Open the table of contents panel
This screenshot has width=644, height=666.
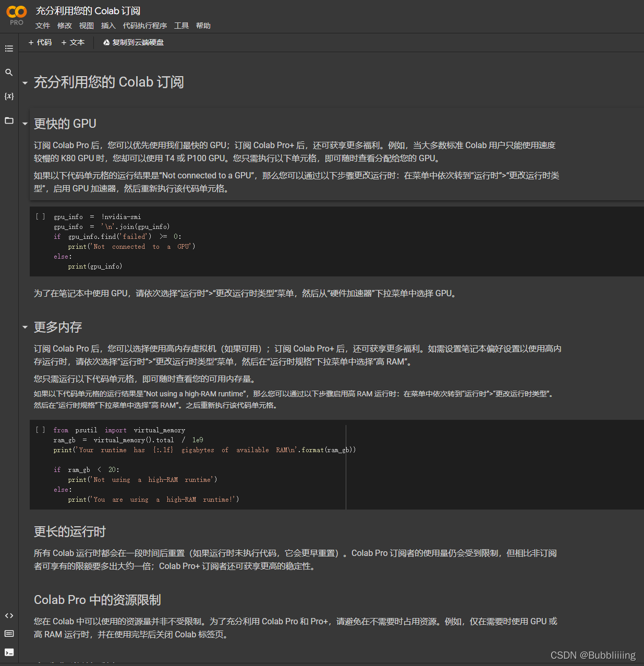[x=9, y=49]
